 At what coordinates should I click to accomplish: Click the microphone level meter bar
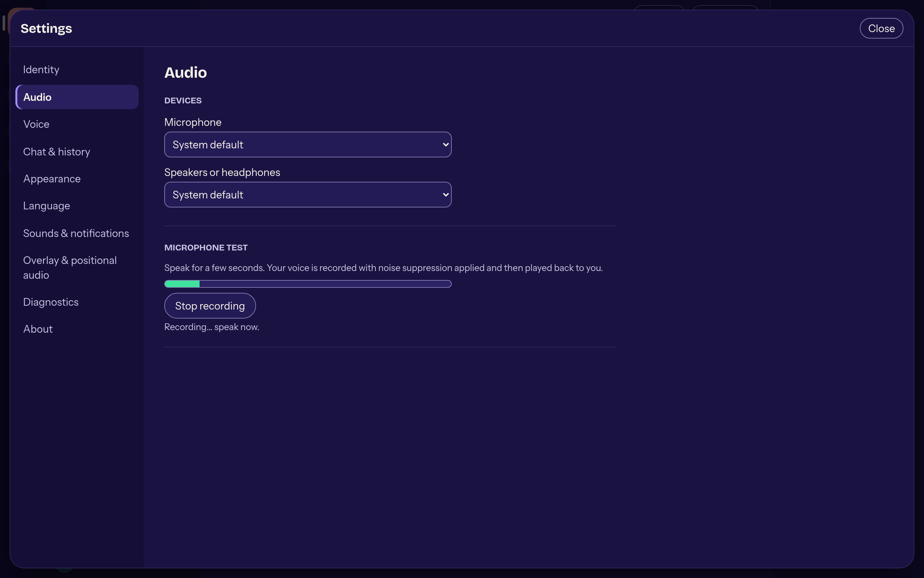click(308, 284)
